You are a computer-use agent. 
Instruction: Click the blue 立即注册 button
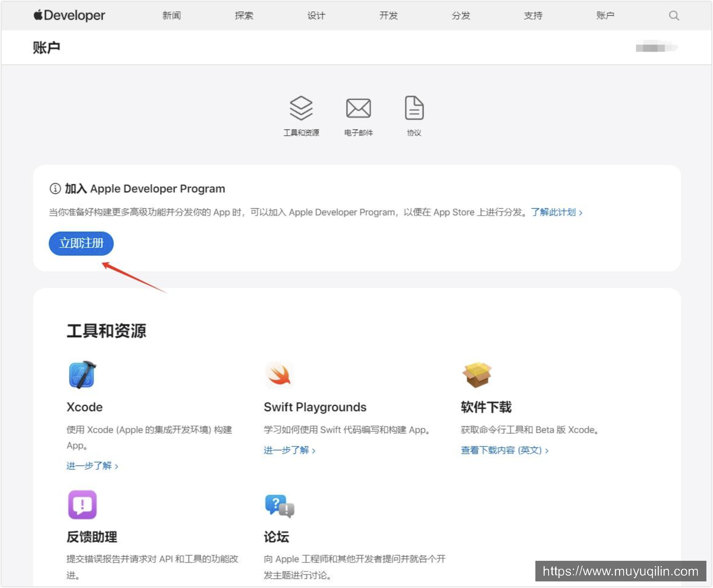click(x=81, y=243)
